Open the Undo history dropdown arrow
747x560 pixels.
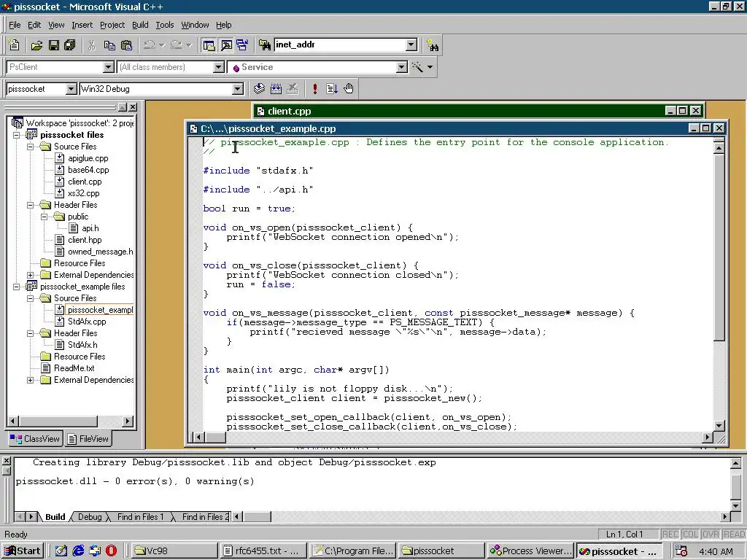click(x=162, y=45)
